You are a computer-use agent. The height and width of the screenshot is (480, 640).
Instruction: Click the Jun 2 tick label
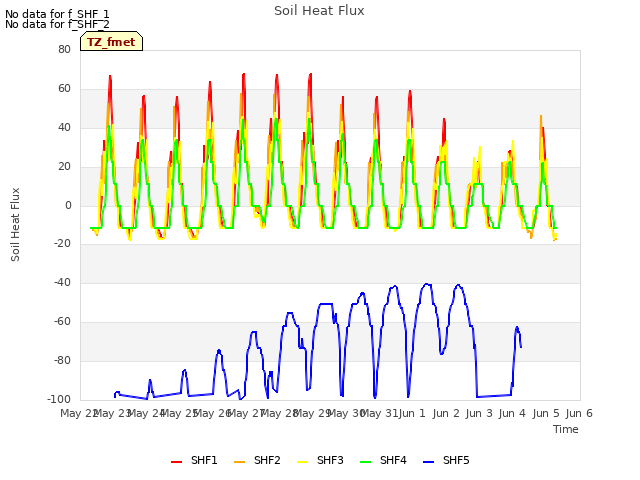(446, 413)
